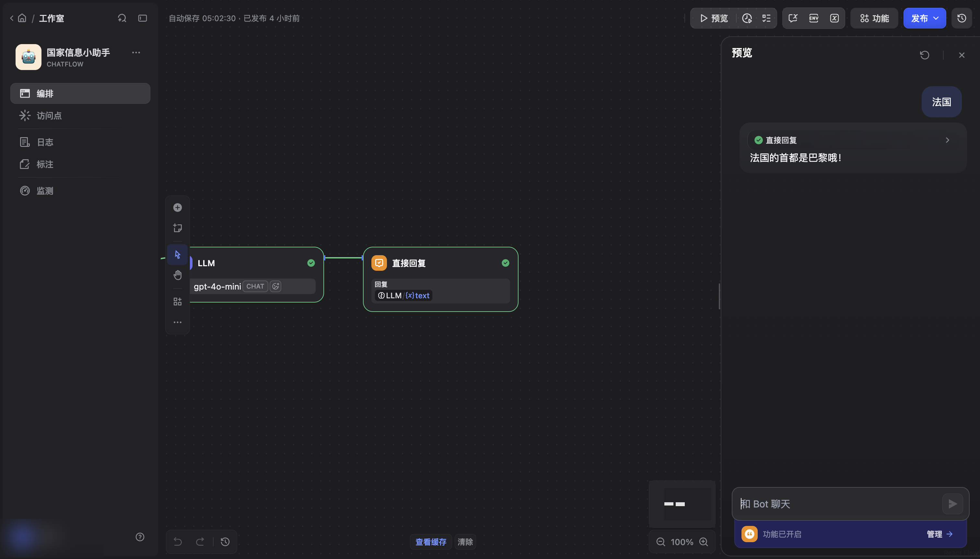Open the 标注 sidebar item
Viewport: 980px width, 559px height.
coord(80,164)
